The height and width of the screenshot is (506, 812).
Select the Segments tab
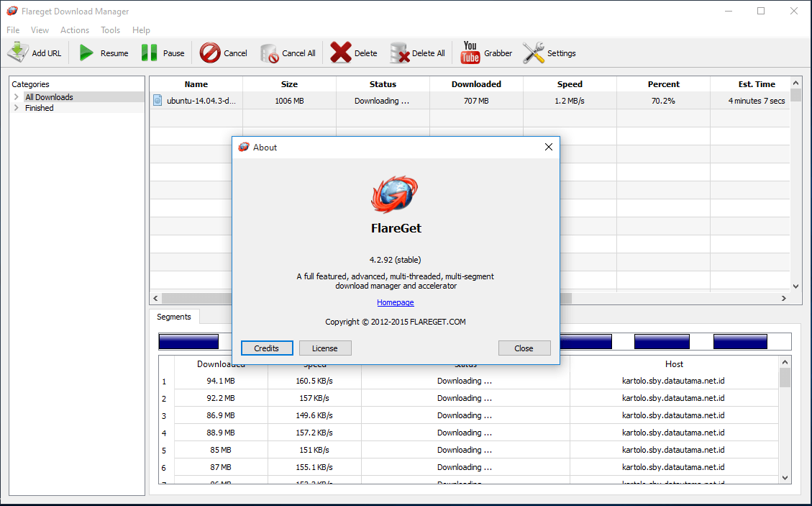pos(174,317)
